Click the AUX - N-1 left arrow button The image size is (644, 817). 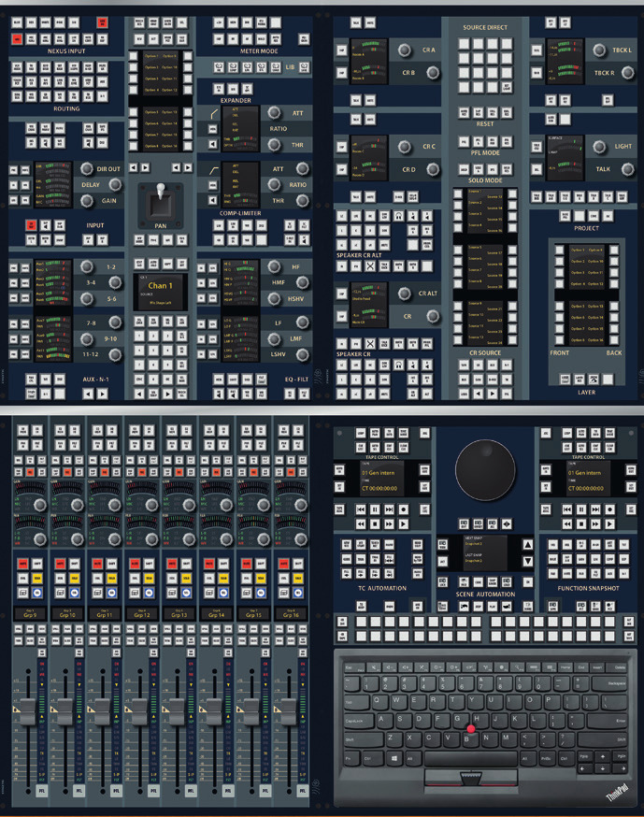point(88,394)
